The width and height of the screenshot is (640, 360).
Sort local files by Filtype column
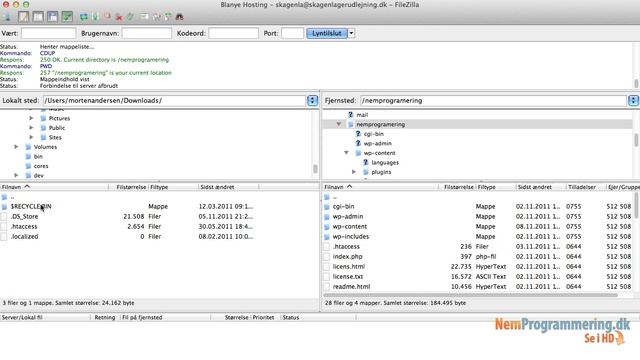tap(173, 187)
